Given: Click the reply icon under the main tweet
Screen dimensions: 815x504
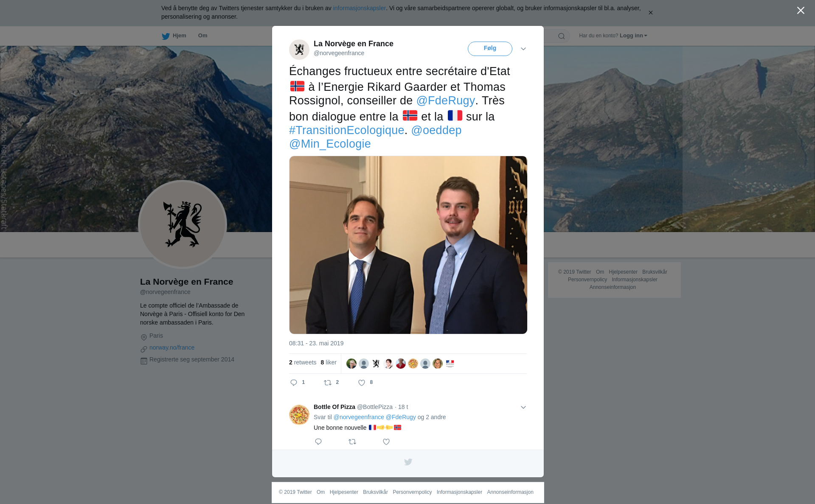Looking at the screenshot, I should pos(294,383).
